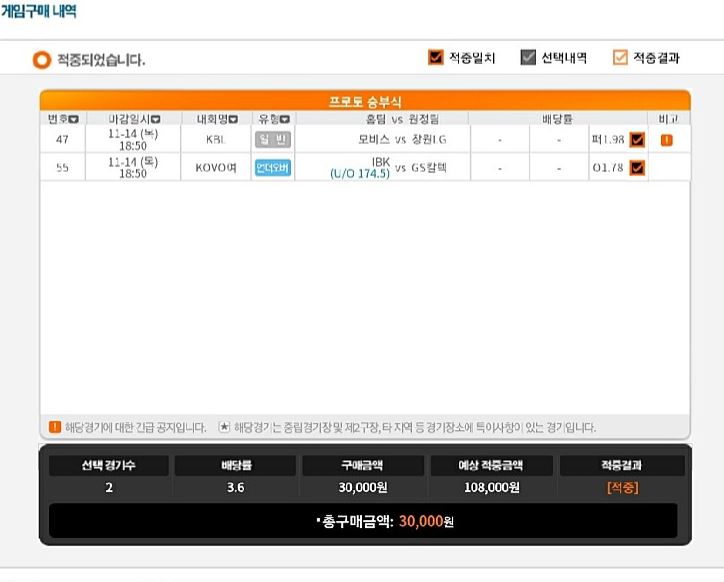The width and height of the screenshot is (724, 582).
Task: Click the 비고 column header
Action: (x=668, y=119)
